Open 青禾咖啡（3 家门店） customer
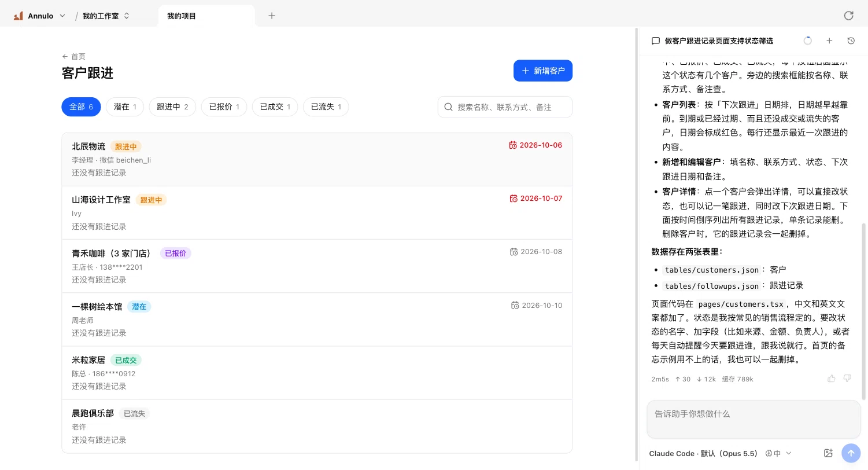This screenshot has width=868, height=470. 317,266
